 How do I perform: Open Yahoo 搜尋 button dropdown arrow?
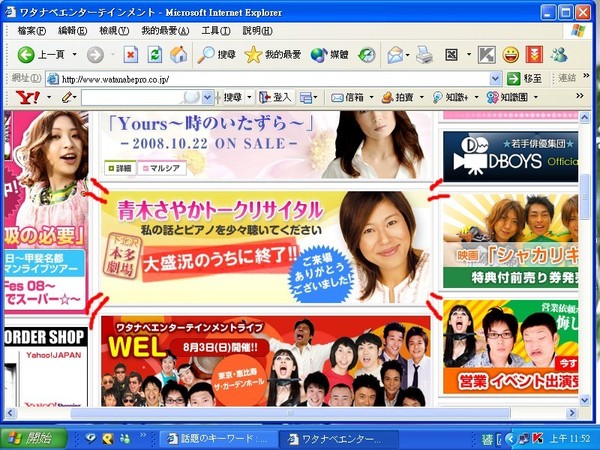[x=249, y=98]
